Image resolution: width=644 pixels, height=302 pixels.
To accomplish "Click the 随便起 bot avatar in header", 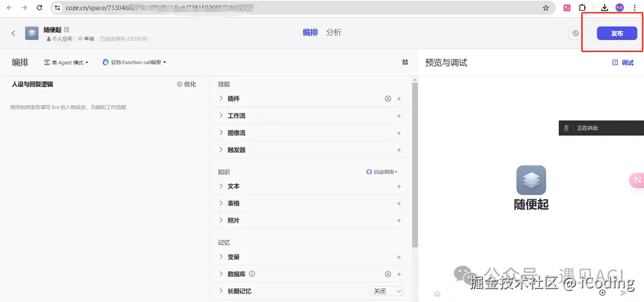I will pos(32,33).
